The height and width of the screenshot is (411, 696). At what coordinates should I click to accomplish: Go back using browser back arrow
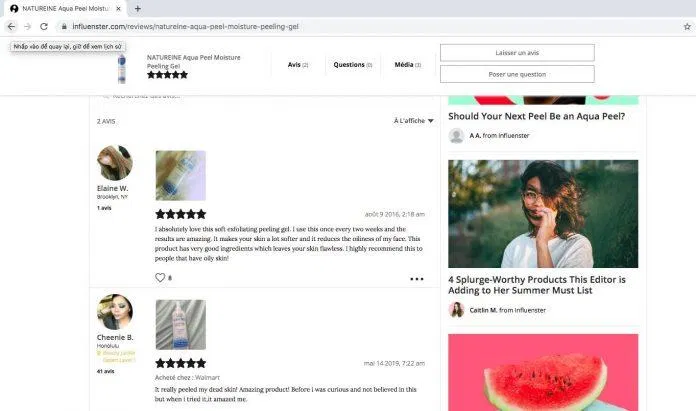point(12,27)
